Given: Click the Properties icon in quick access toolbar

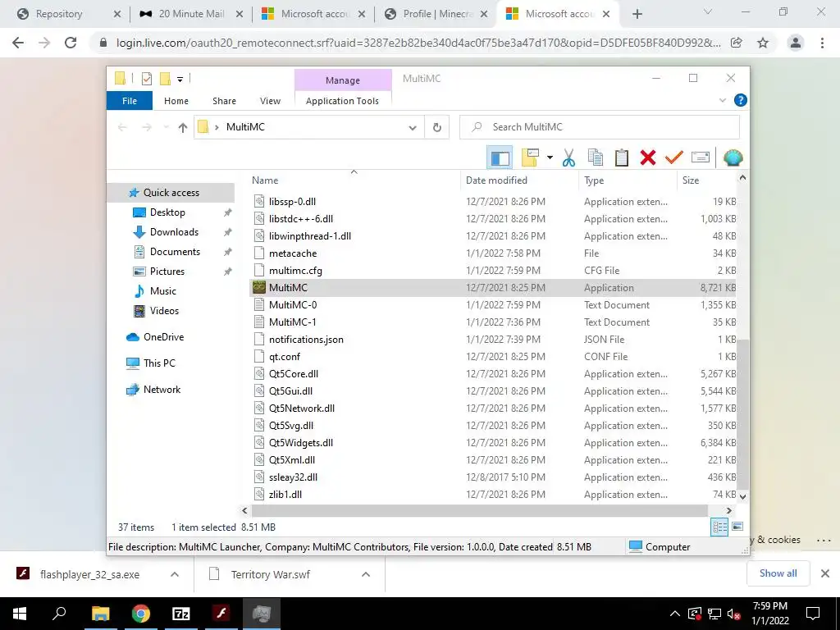Looking at the screenshot, I should (146, 80).
